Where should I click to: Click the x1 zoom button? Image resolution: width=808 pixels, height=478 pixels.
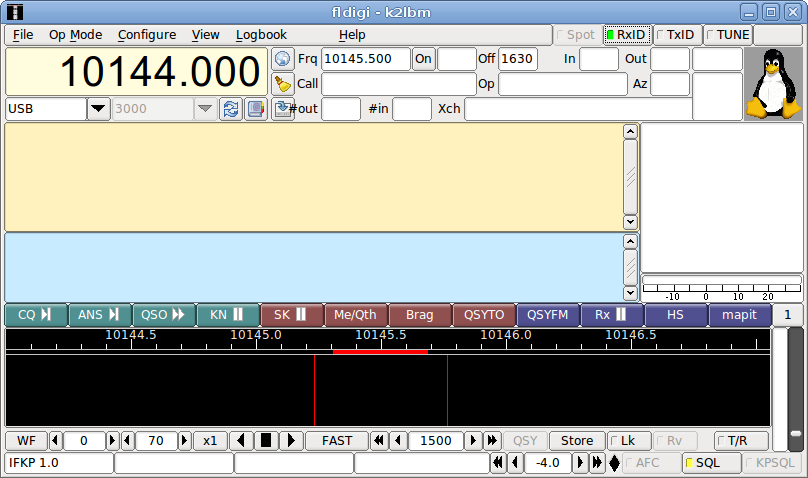click(210, 441)
